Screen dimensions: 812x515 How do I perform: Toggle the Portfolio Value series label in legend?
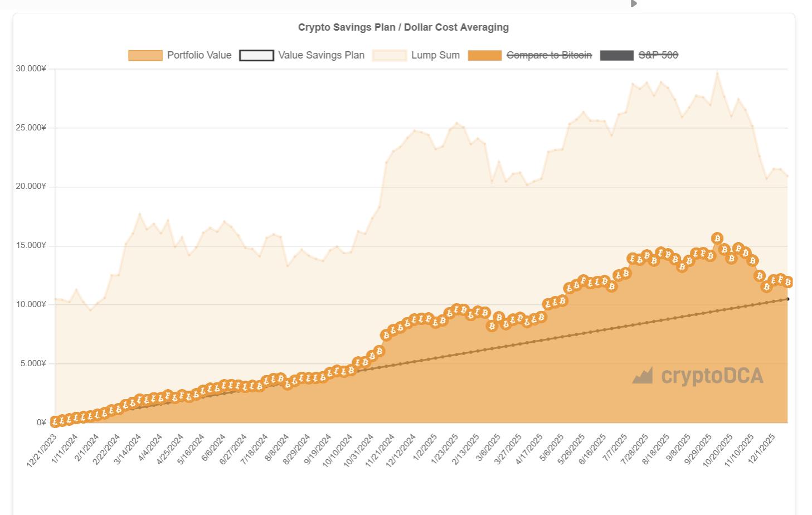(199, 55)
